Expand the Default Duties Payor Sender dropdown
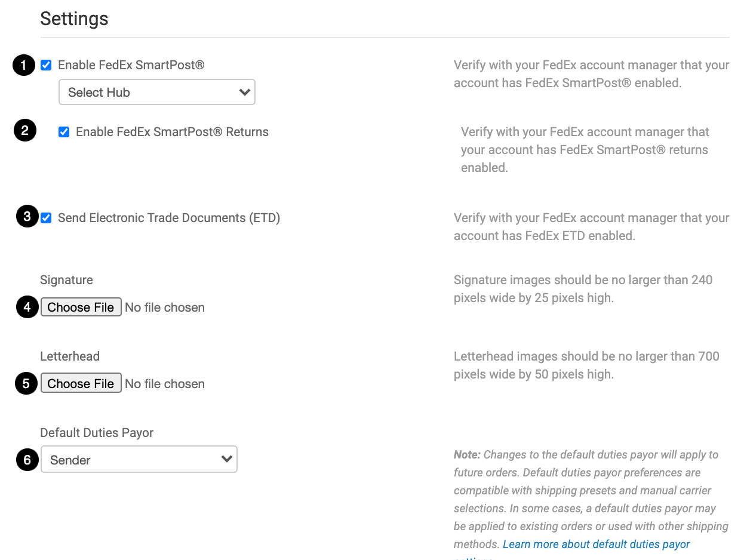Viewport: 744px width, 560px height. [139, 460]
